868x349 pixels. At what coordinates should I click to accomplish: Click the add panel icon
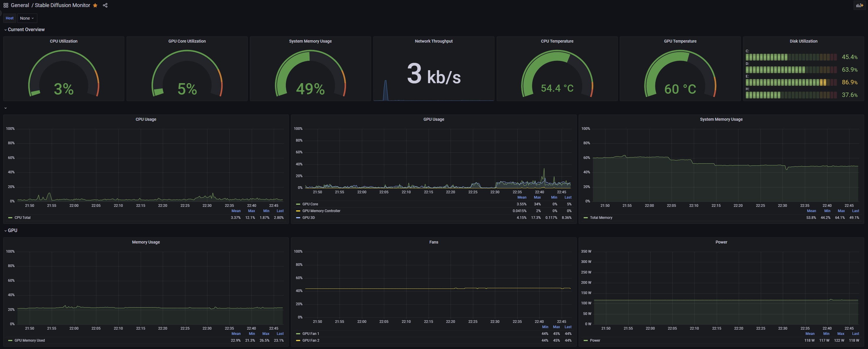859,5
